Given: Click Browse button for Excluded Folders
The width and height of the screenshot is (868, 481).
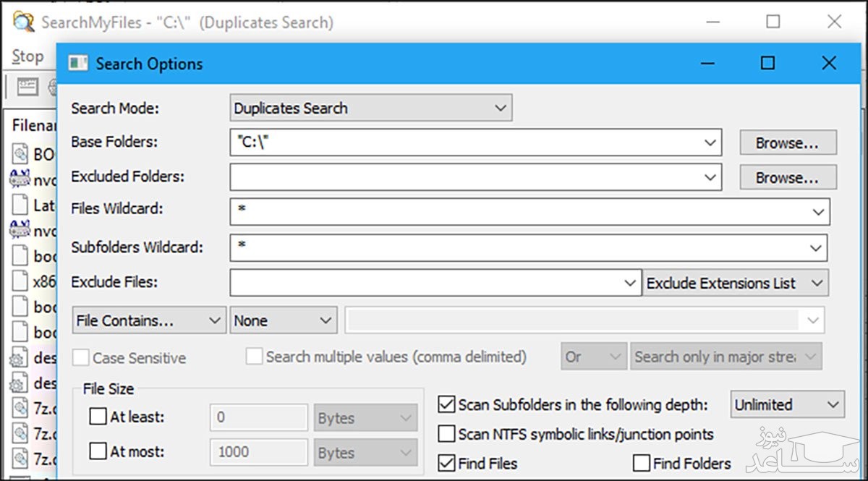Looking at the screenshot, I should [787, 177].
